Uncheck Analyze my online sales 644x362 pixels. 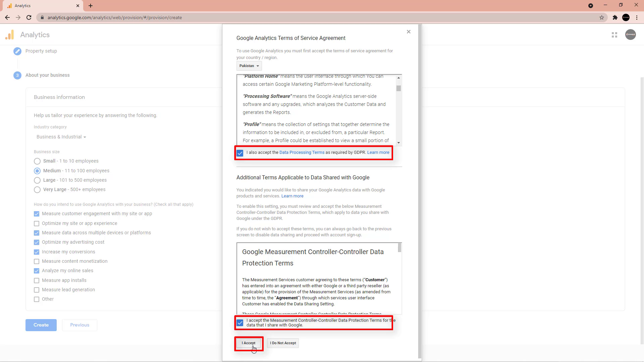pos(37,271)
